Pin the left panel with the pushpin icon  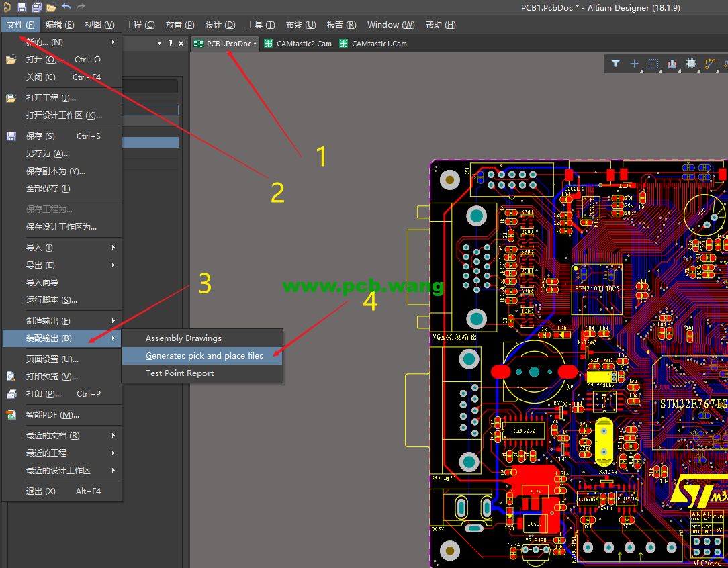point(170,43)
